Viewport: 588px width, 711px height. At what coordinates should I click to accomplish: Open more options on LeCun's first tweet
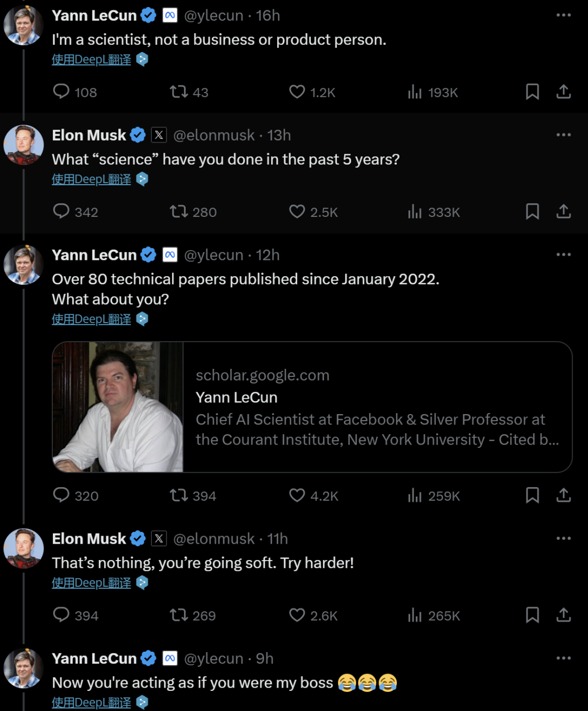563,15
